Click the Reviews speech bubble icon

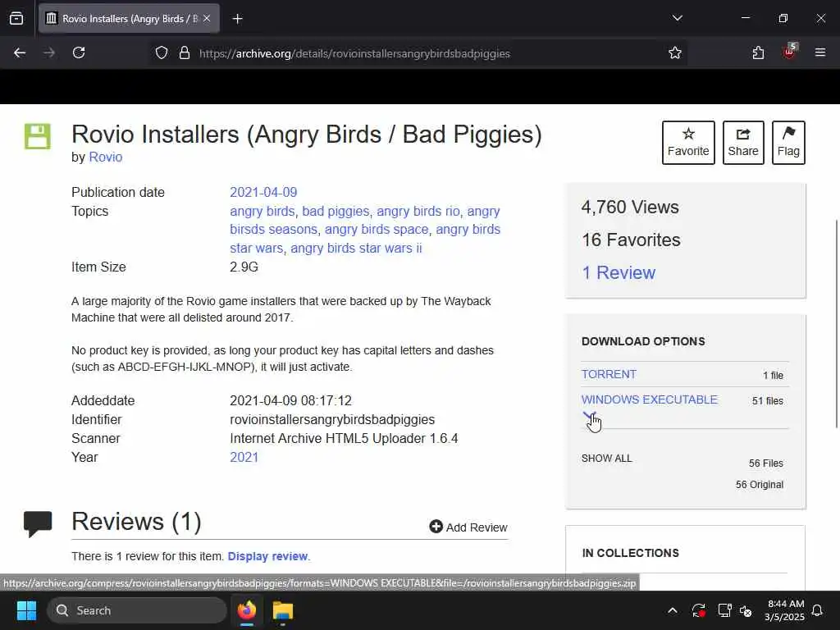pyautogui.click(x=38, y=523)
